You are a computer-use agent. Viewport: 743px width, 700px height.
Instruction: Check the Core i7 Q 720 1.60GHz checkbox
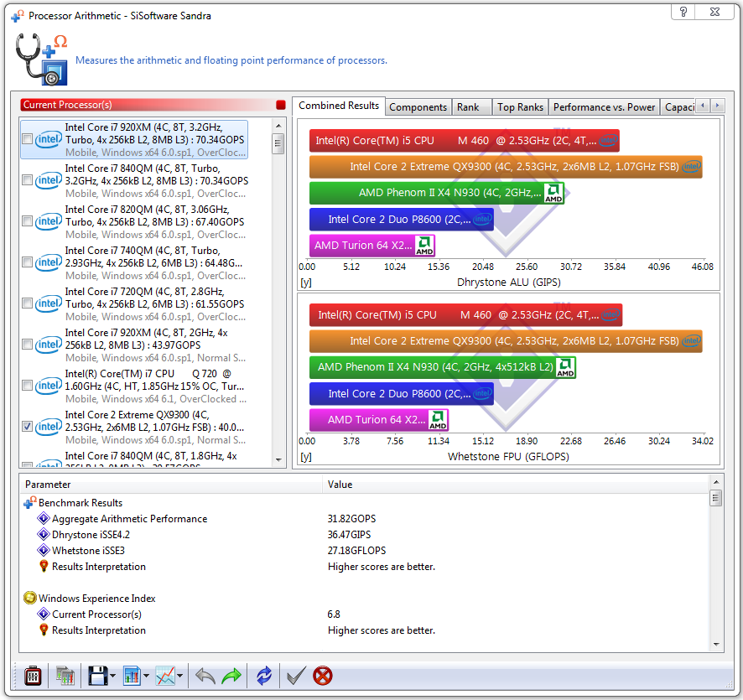point(28,385)
